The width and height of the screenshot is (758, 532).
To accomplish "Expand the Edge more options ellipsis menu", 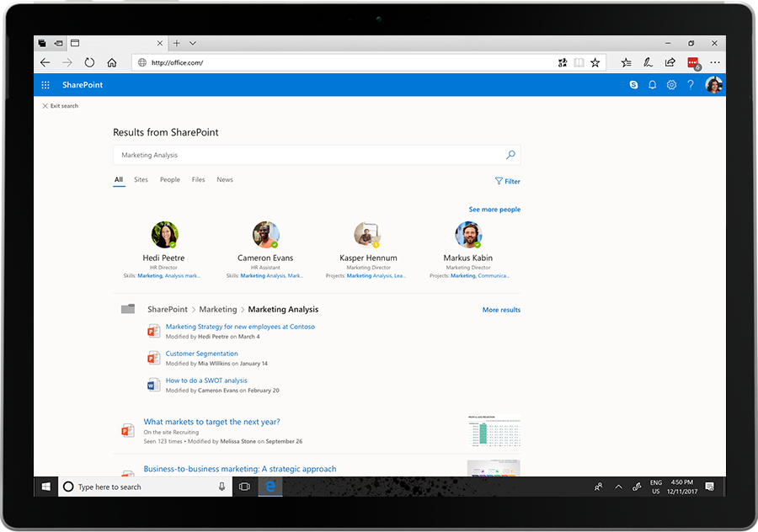I will click(x=714, y=62).
